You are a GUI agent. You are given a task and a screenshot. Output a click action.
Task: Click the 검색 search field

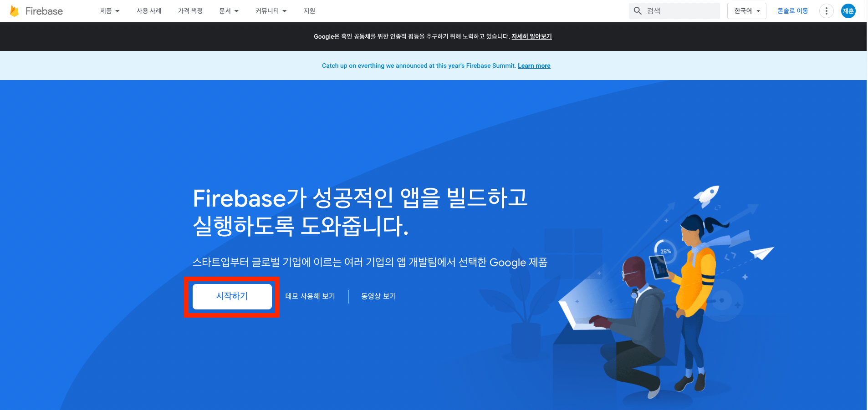[x=674, y=11]
